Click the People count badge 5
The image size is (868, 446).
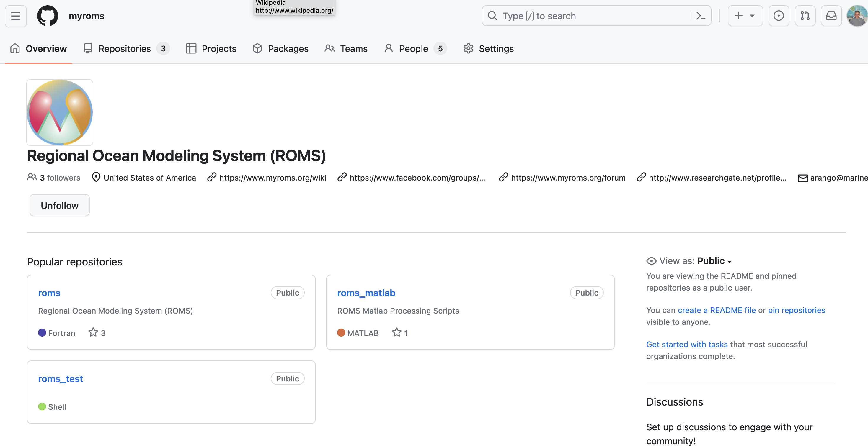click(440, 48)
